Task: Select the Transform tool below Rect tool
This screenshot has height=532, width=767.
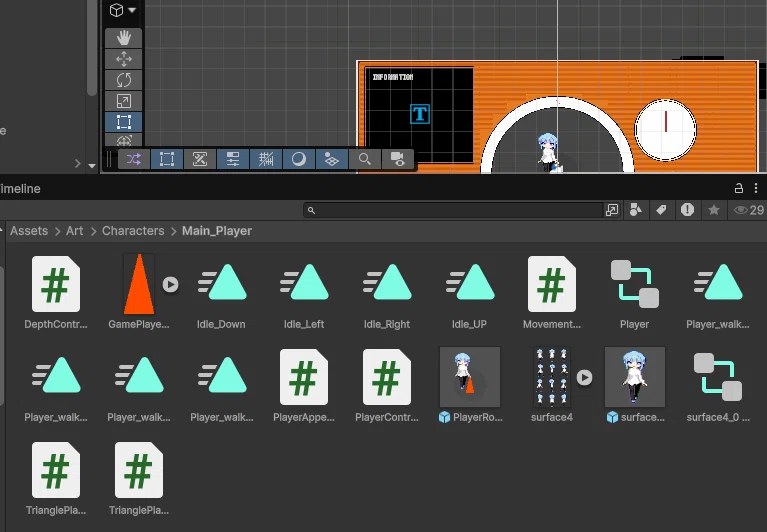Action: click(123, 140)
